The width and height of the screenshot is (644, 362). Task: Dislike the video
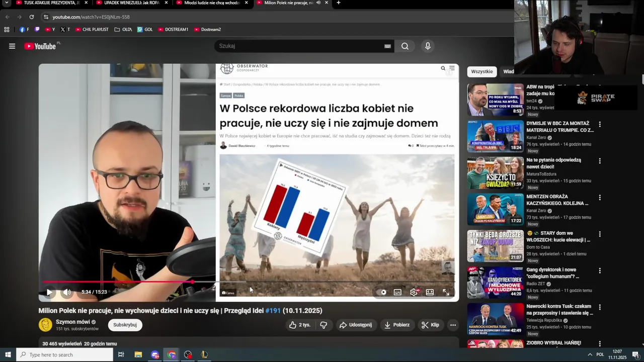324,325
